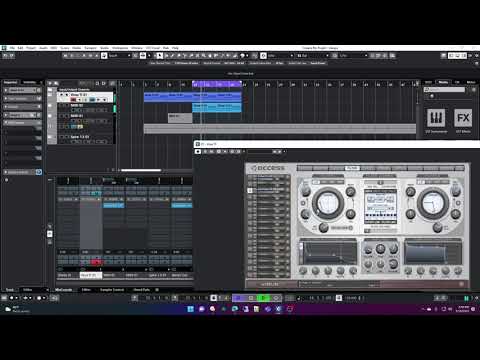
Task: Toggle the metronome click in transport
Action: tap(339, 298)
